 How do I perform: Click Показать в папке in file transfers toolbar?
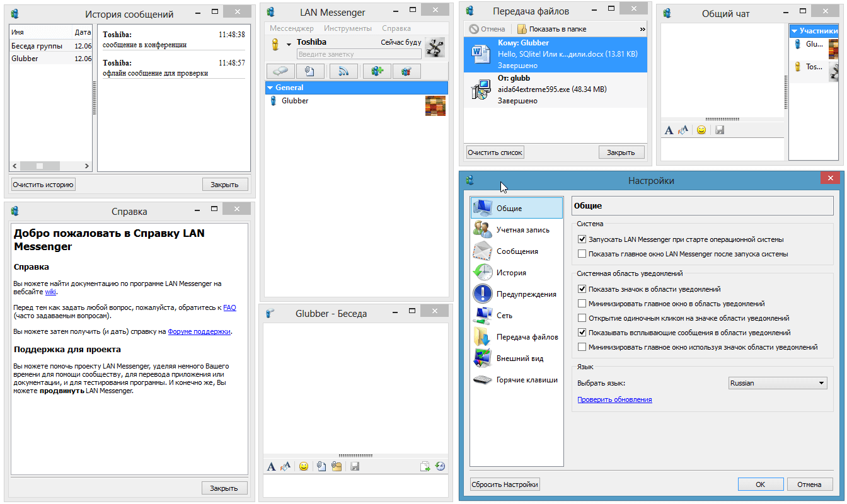(x=552, y=29)
